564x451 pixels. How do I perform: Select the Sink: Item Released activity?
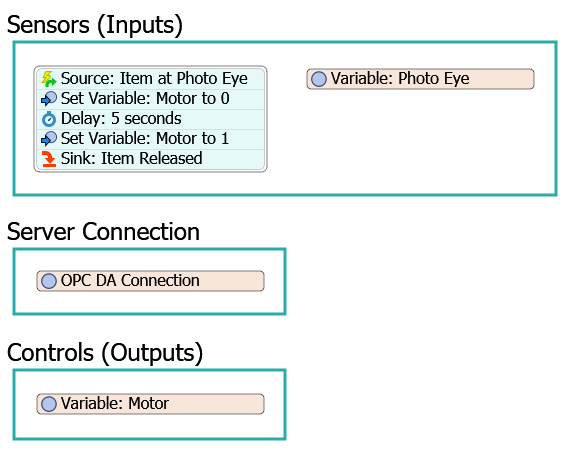click(151, 159)
